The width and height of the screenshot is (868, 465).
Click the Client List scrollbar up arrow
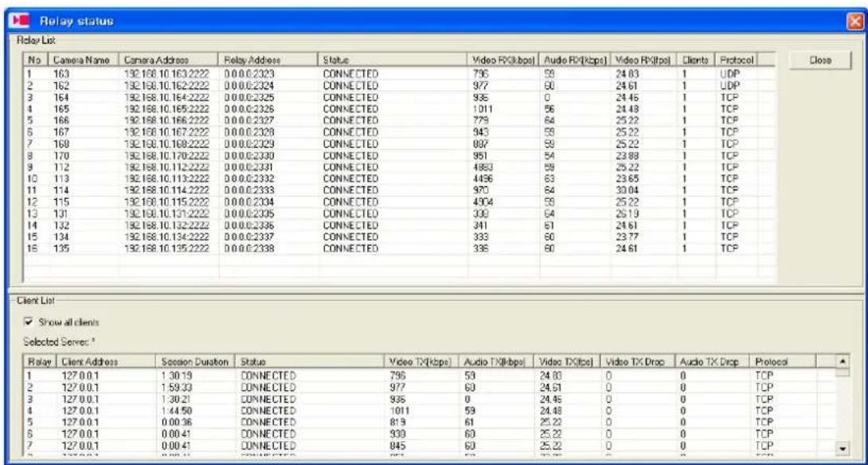click(x=842, y=361)
